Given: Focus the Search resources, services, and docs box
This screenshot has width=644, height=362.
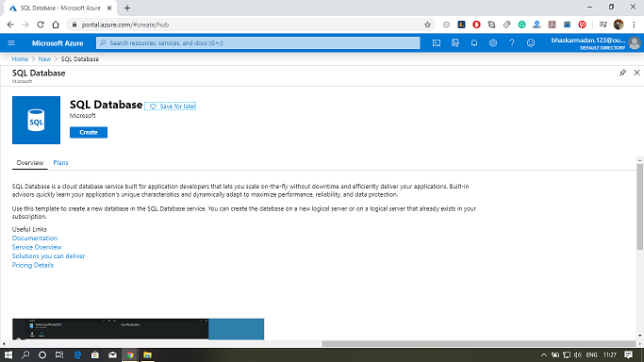Looking at the screenshot, I should point(258,43).
